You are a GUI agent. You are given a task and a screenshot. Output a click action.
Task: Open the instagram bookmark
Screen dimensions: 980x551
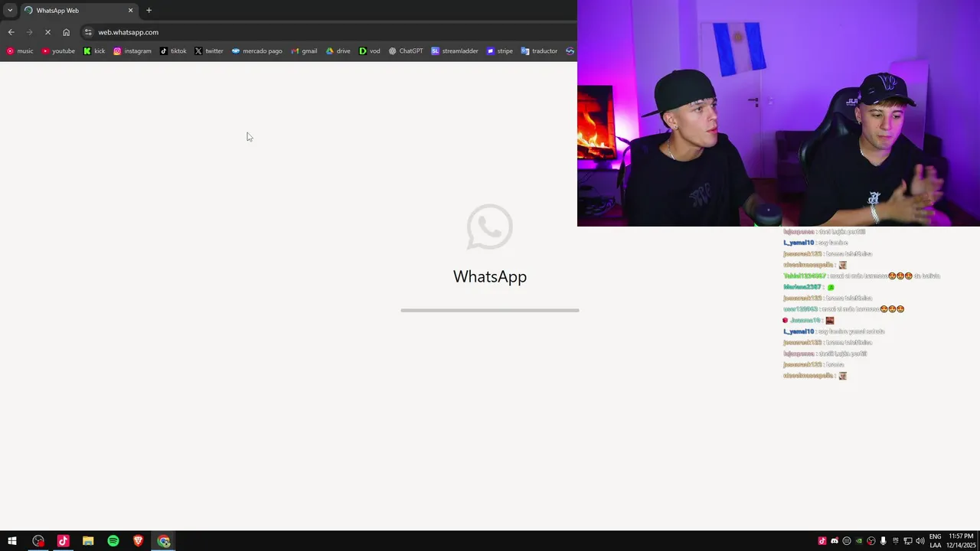pyautogui.click(x=132, y=51)
